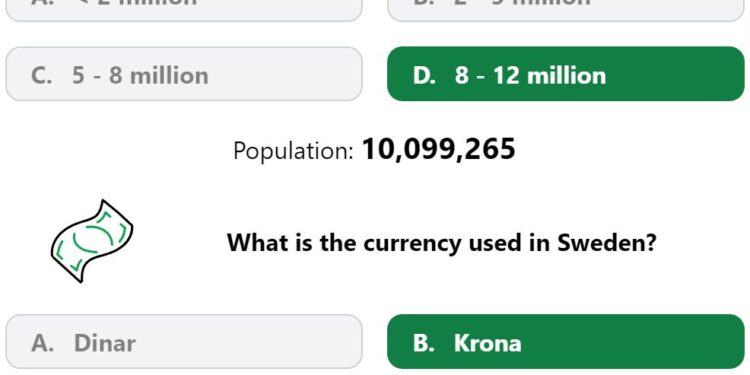
Task: Click the partially visible option B at top right
Action: (x=566, y=11)
